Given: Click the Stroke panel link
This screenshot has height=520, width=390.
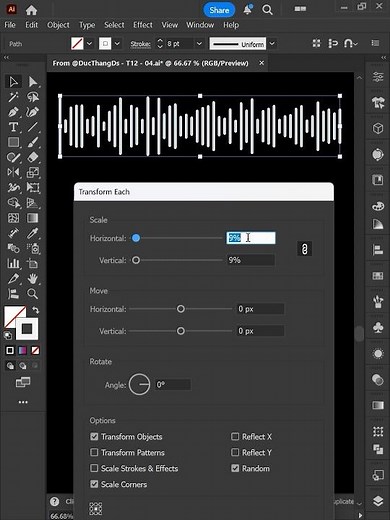Looking at the screenshot, I should [140, 44].
